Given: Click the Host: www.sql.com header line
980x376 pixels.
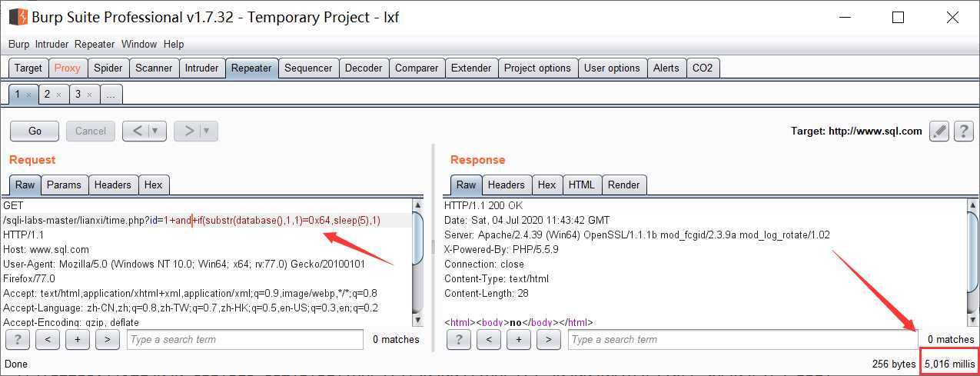Looking at the screenshot, I should 46,249.
